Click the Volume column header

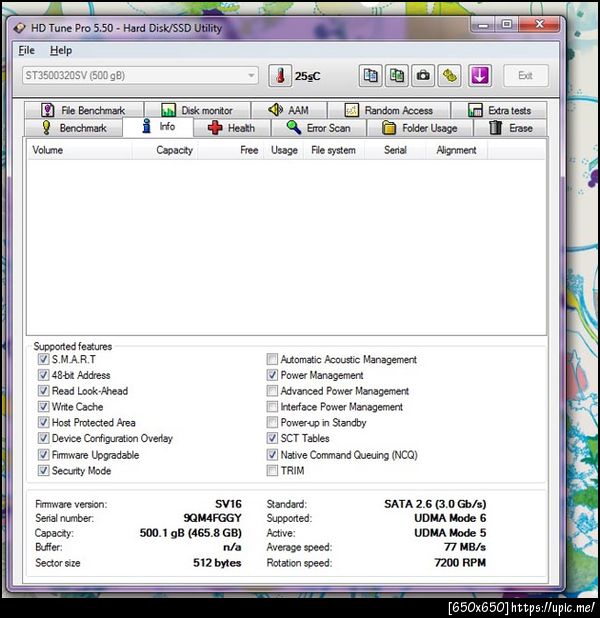click(x=79, y=150)
